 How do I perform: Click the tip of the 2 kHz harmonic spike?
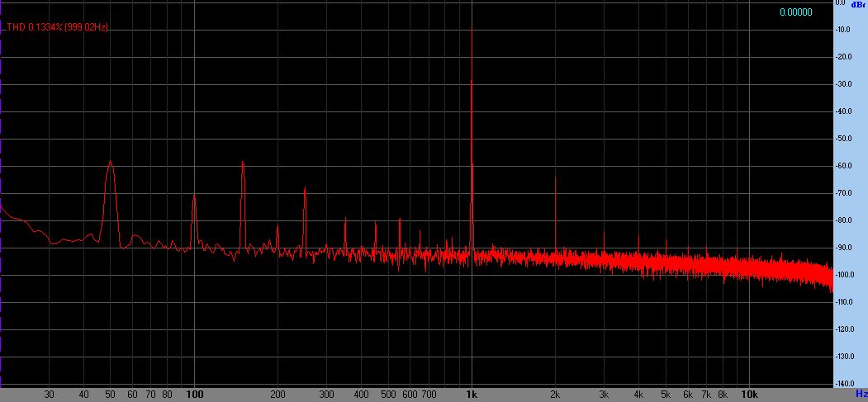(x=555, y=176)
